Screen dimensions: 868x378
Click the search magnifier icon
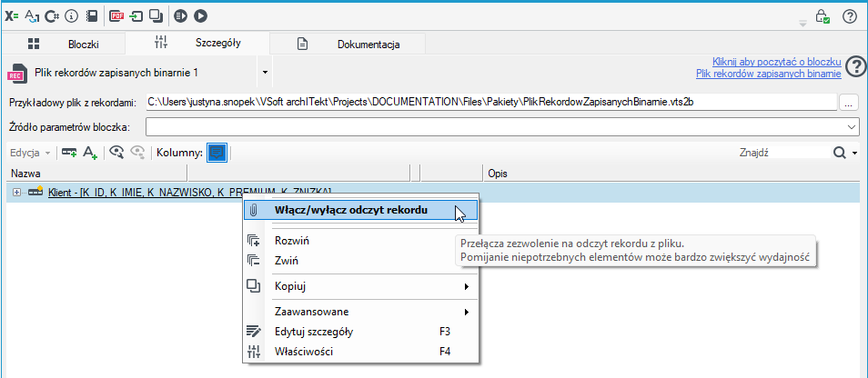coord(840,152)
